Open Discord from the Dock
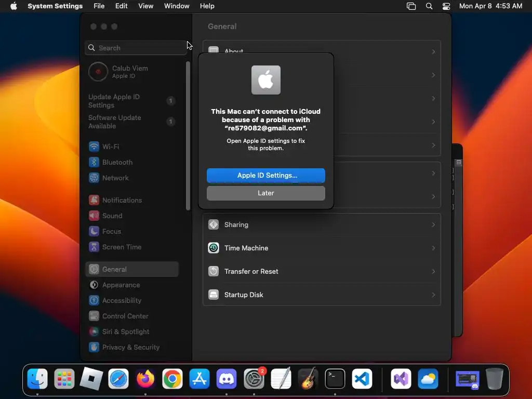The width and height of the screenshot is (532, 399). (227, 379)
